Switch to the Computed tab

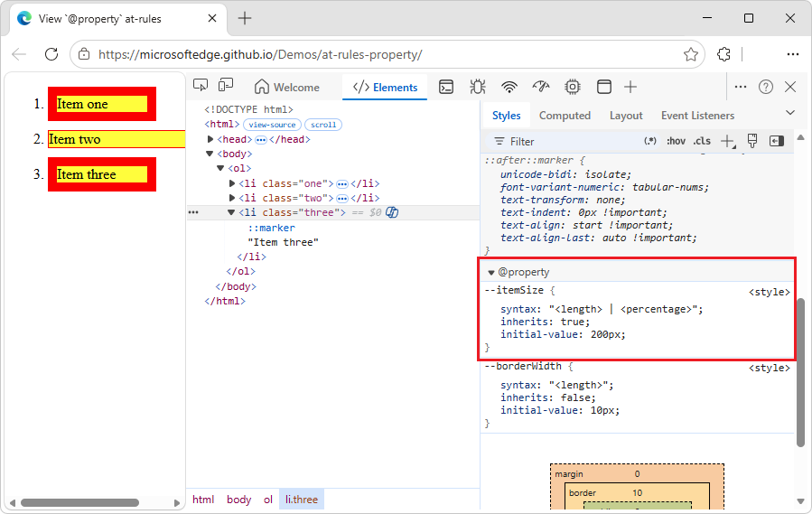point(565,116)
